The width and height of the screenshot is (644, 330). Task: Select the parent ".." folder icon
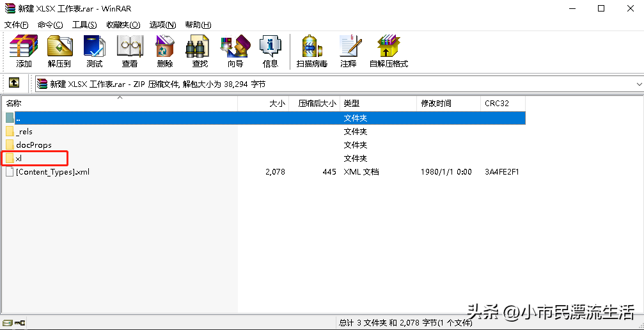[10, 118]
